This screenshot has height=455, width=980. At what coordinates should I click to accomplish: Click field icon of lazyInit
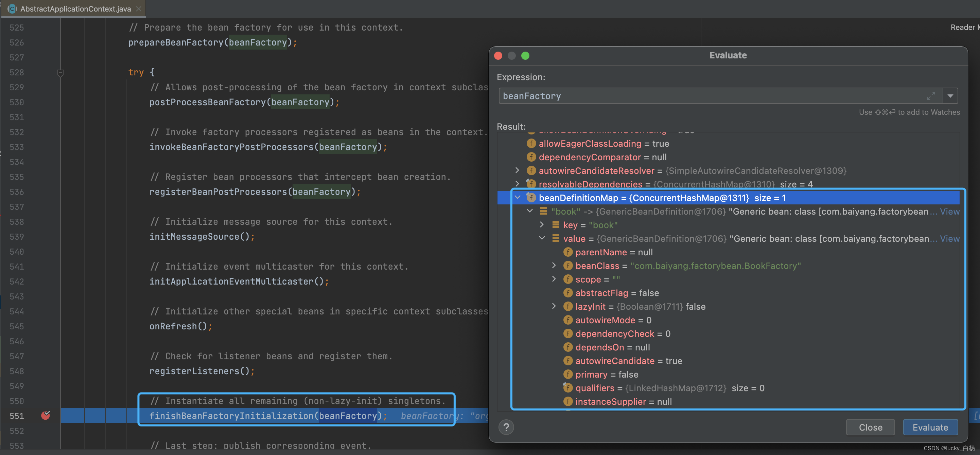[x=568, y=306]
